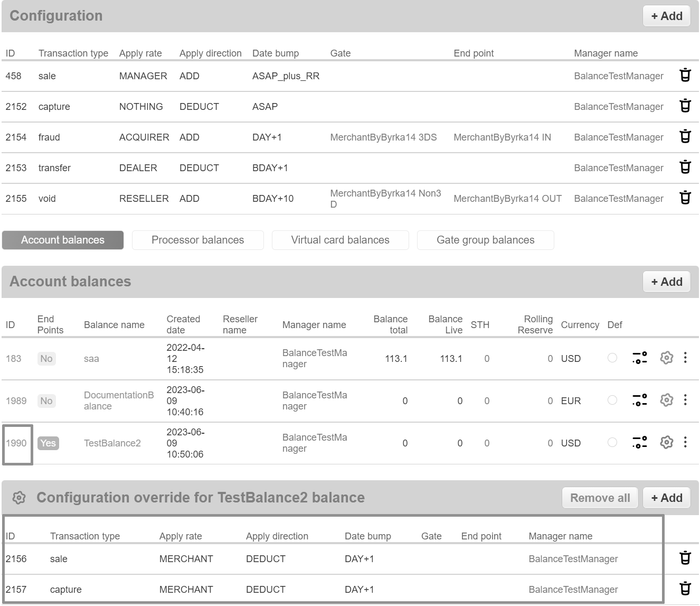This screenshot has height=606, width=700.
Task: Delete the fraud configuration row 2154
Action: (x=685, y=137)
